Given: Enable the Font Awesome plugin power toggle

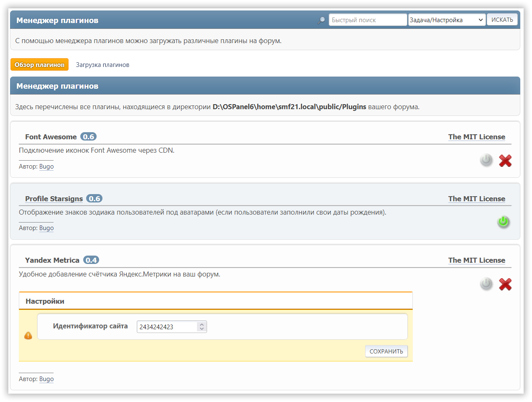Looking at the screenshot, I should click(486, 160).
